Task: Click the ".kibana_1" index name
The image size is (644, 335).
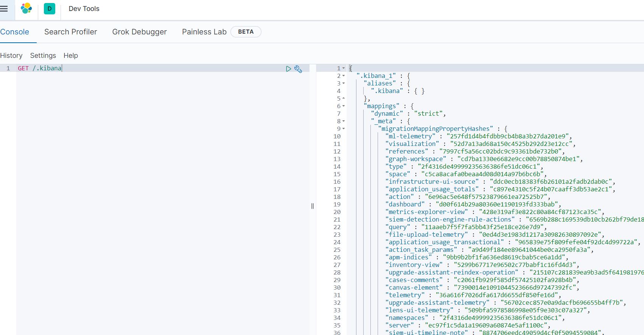Action: 376,76
